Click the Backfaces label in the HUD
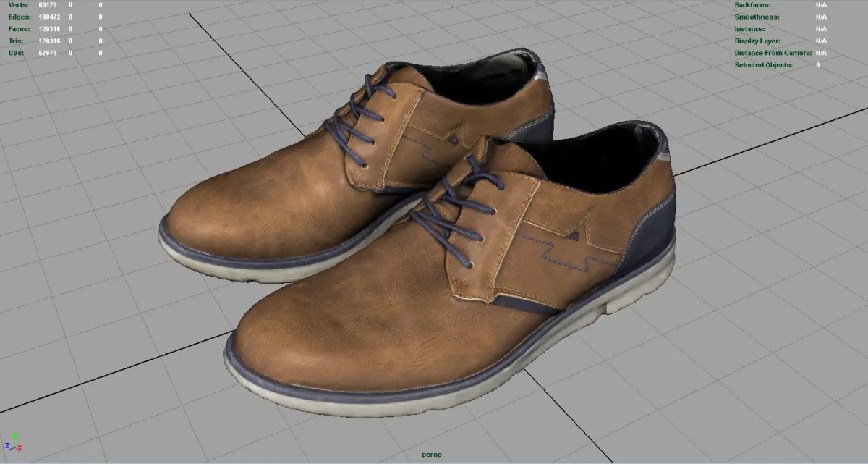The height and width of the screenshot is (464, 868). (x=752, y=5)
